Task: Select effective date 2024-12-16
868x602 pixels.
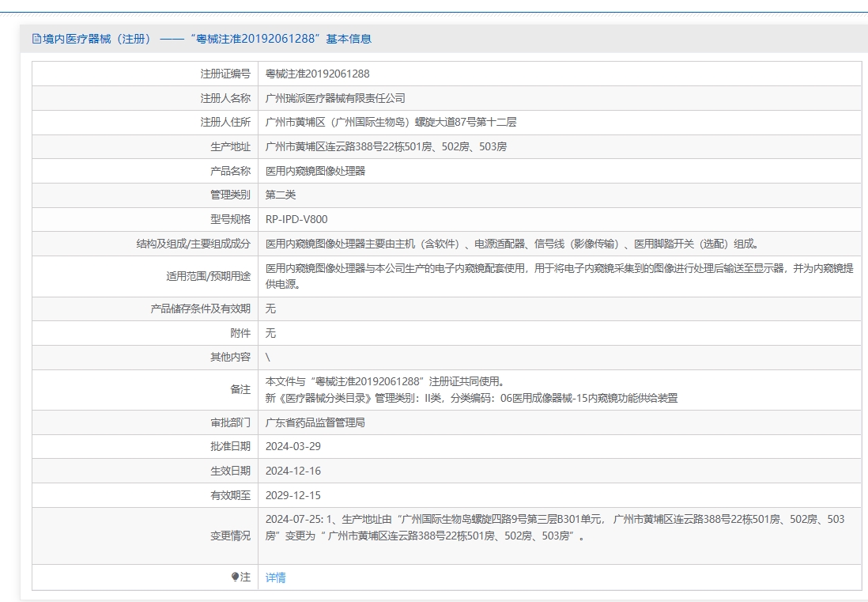Action: [x=292, y=471]
